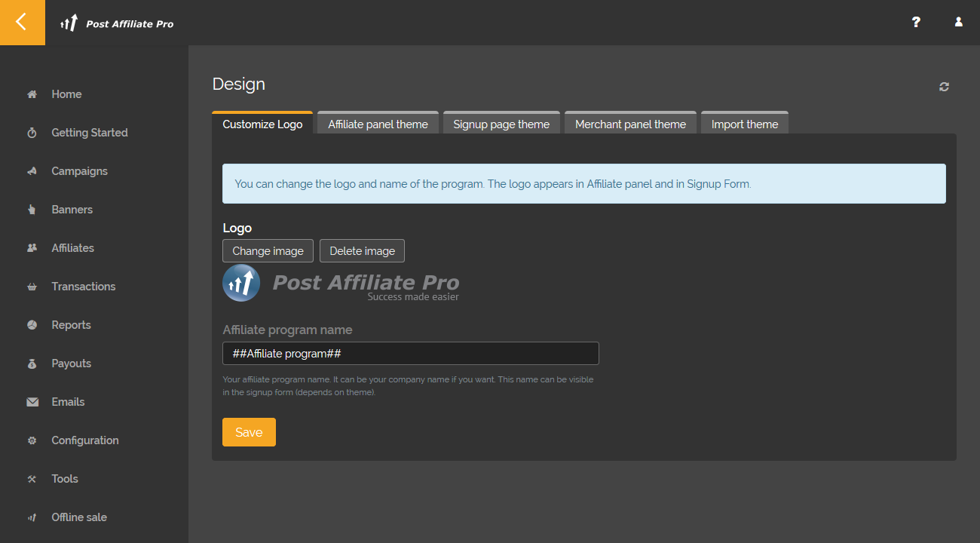Switch to Affiliate panel theme tab
980x543 pixels.
(x=378, y=124)
